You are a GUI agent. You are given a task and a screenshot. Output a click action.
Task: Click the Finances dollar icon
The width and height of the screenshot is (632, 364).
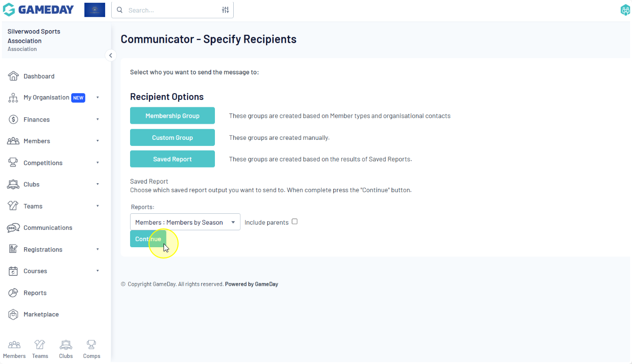[x=13, y=120]
